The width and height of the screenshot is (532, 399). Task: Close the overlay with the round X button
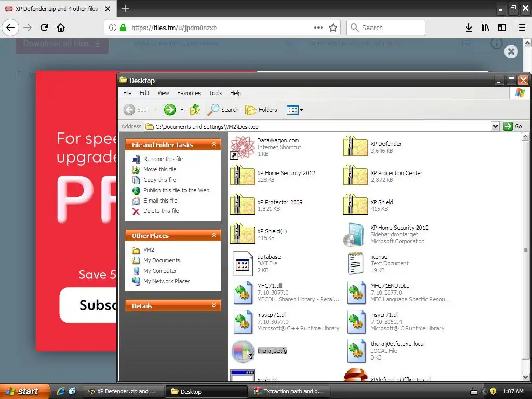pyautogui.click(x=511, y=51)
